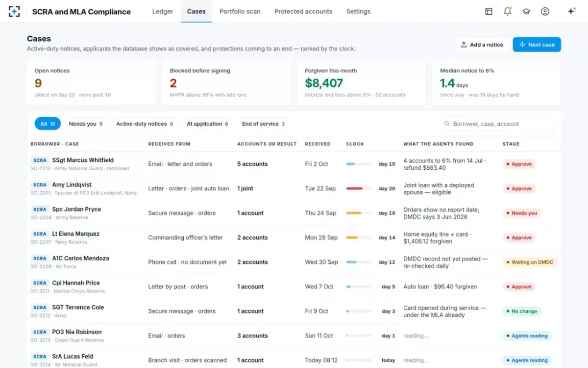Click Agents reading on Nia Robinson's row
This screenshot has width=588, height=368.
point(527,336)
